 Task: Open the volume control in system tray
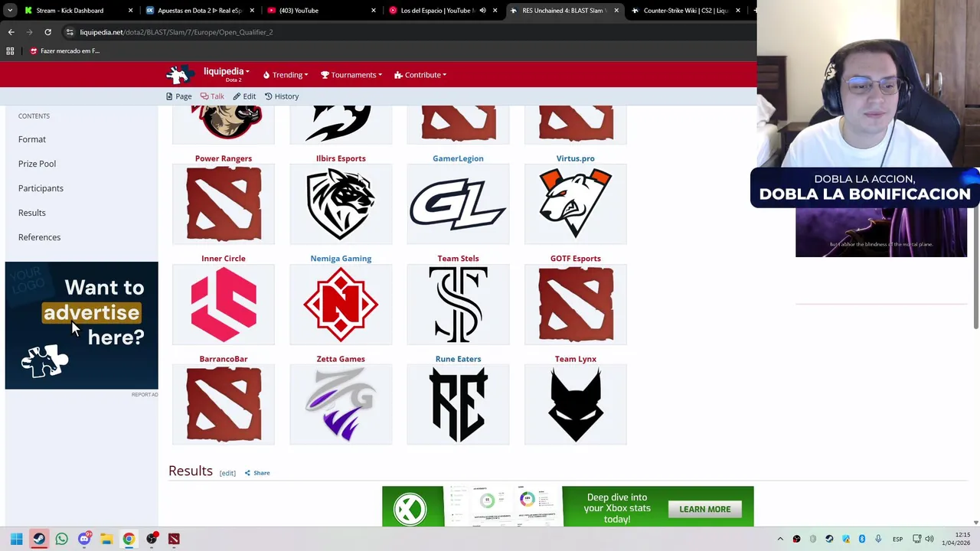click(929, 539)
